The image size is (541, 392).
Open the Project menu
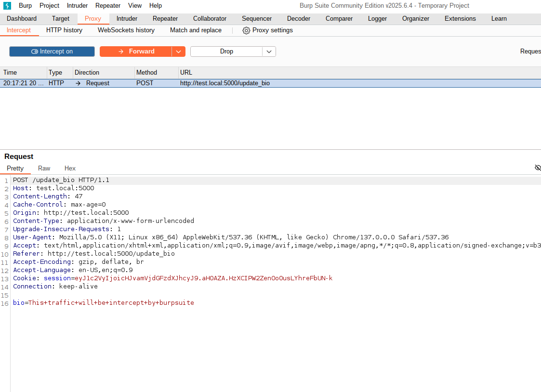tap(49, 5)
